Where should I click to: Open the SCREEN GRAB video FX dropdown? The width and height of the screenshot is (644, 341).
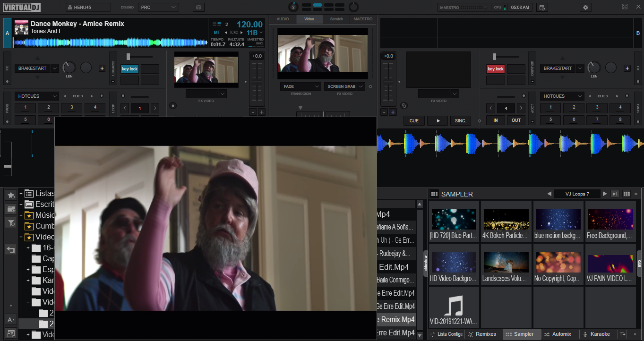344,86
